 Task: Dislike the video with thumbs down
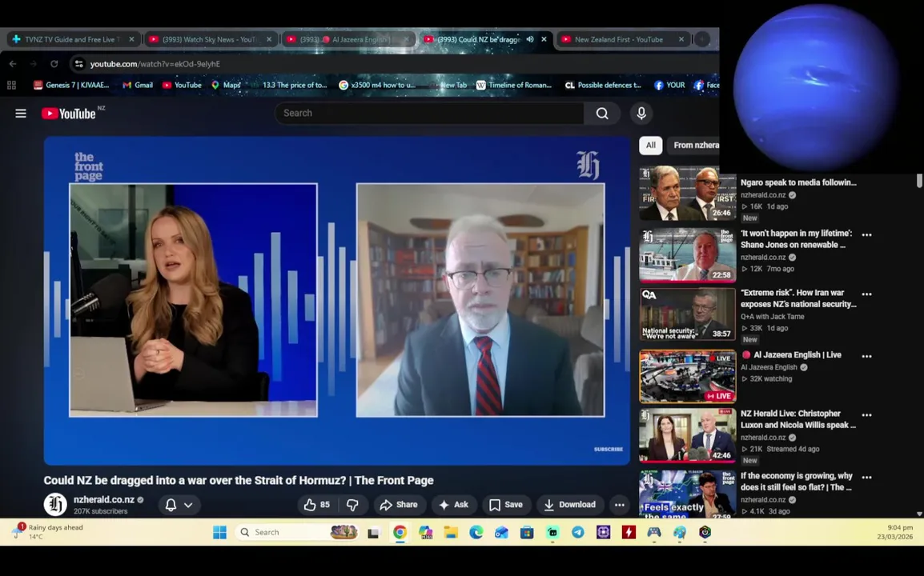click(x=352, y=505)
